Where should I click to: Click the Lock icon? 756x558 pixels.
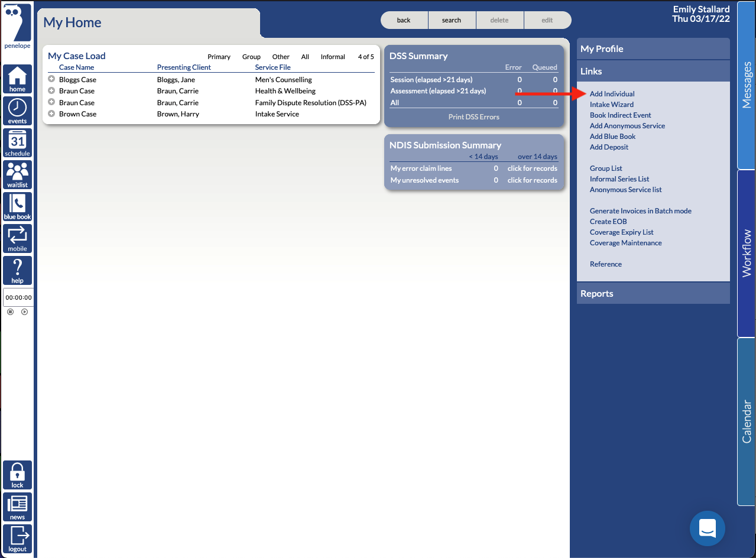[x=17, y=475]
